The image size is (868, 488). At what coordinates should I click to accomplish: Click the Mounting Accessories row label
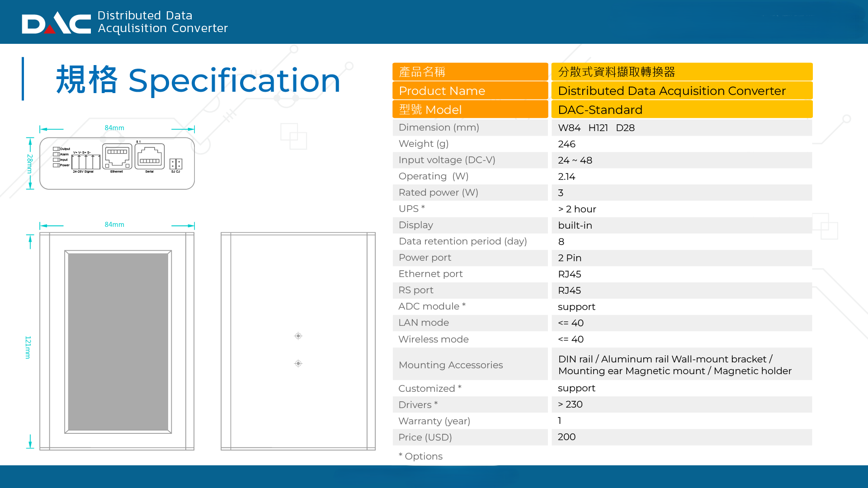coord(450,365)
